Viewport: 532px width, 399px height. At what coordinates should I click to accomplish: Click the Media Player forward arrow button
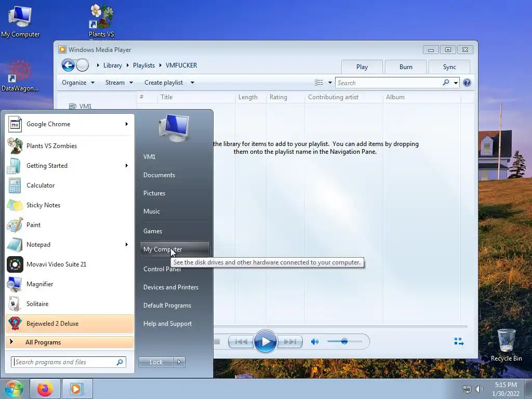[x=82, y=65]
